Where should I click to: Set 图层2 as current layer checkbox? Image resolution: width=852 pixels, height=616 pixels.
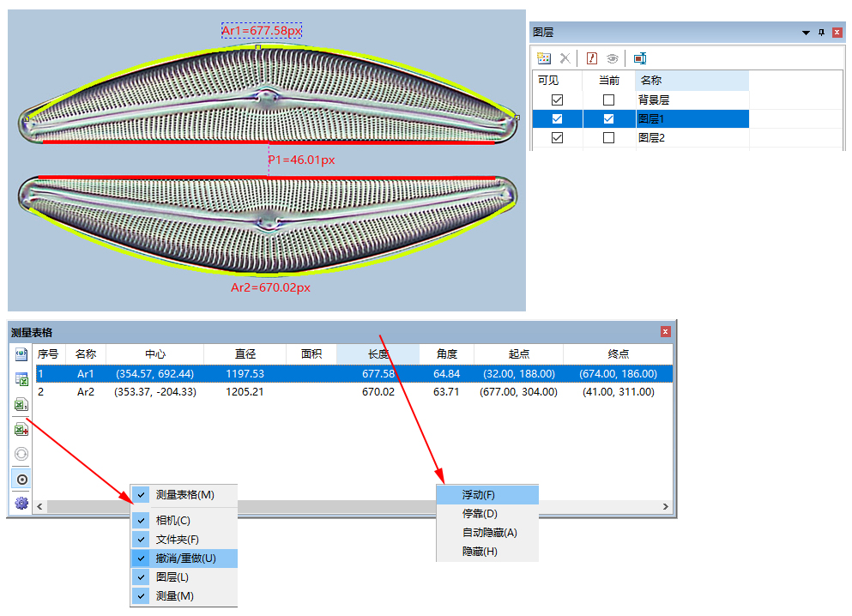click(608, 138)
